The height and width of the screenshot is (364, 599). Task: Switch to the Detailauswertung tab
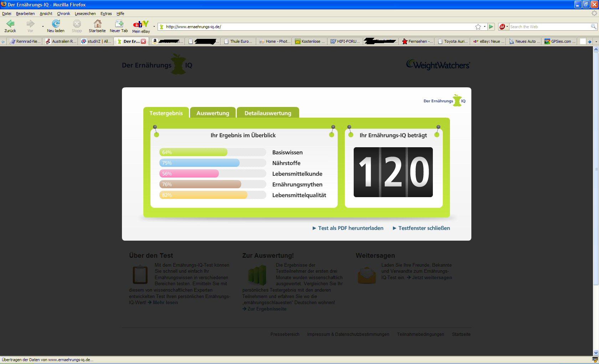(268, 113)
